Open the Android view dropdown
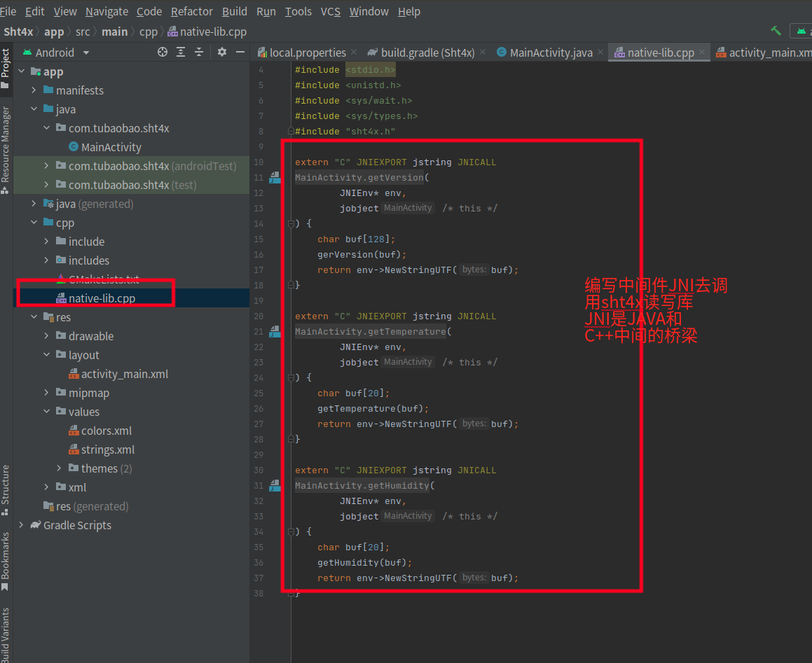This screenshot has width=812, height=663. coord(86,53)
